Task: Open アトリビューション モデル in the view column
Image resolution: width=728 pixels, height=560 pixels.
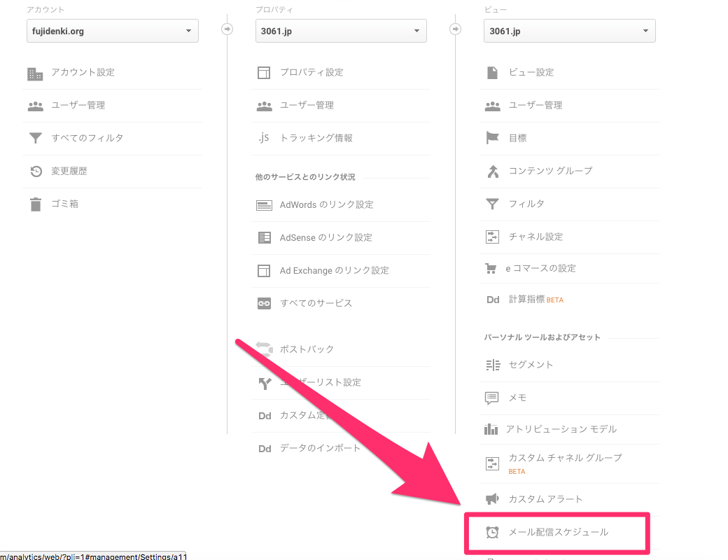Action: (561, 429)
